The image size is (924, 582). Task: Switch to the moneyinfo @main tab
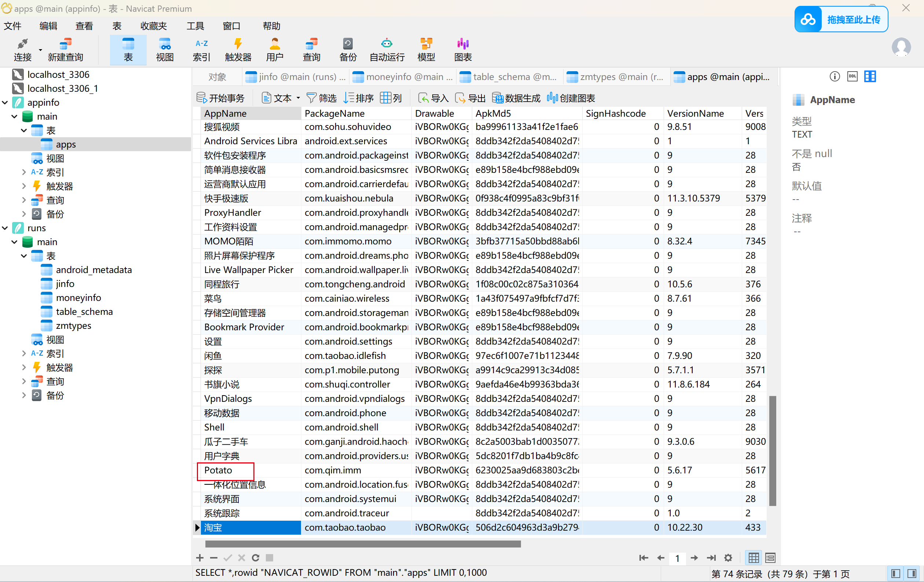click(403, 77)
